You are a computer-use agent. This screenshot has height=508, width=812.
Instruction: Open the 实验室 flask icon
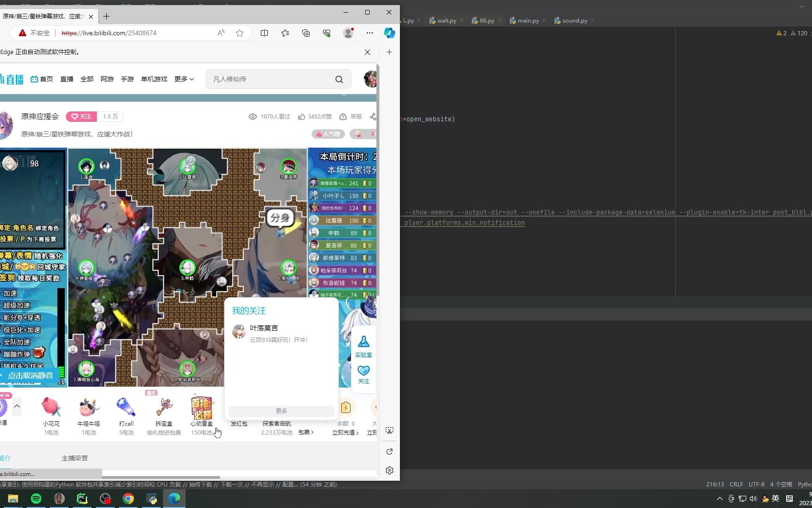[x=364, y=341]
